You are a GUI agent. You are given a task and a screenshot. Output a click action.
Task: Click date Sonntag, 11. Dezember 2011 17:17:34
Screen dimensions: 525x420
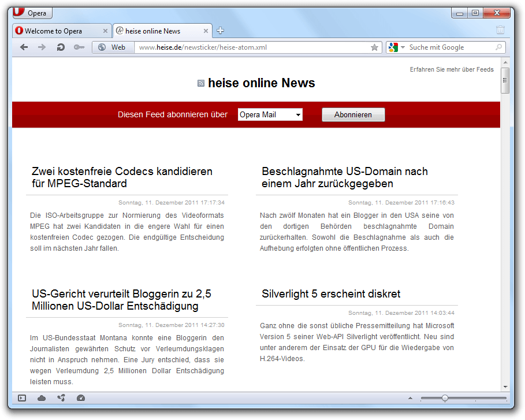(172, 203)
